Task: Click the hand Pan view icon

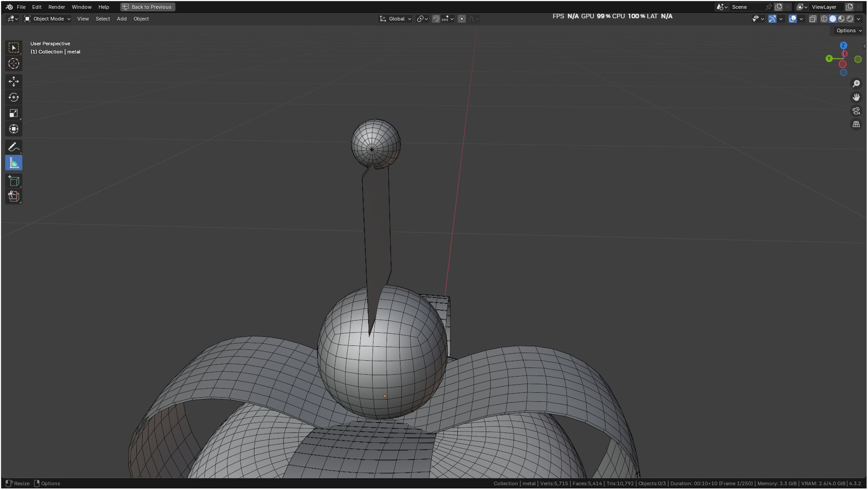Action: tap(856, 97)
